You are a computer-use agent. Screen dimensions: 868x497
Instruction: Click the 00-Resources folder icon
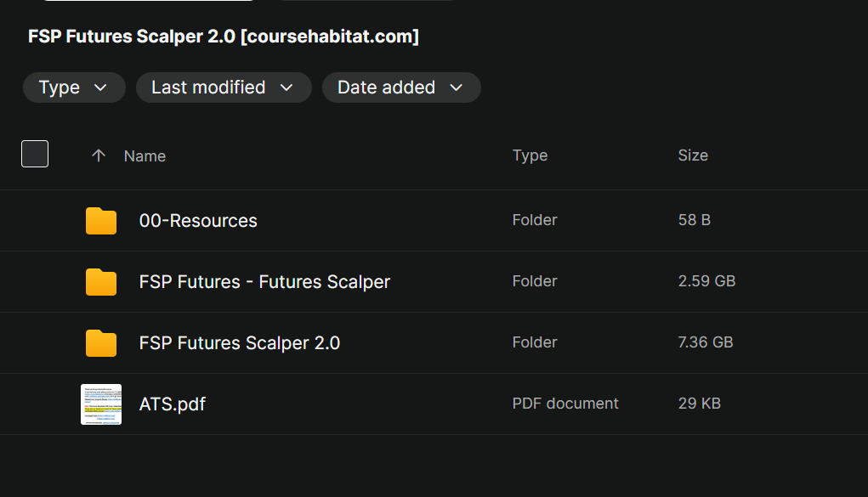pos(101,221)
